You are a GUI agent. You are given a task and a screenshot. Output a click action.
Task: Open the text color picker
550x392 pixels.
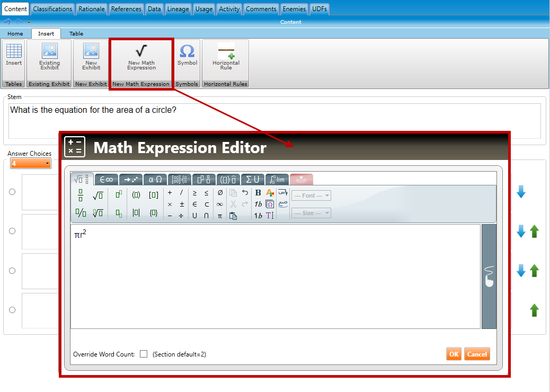tap(270, 193)
